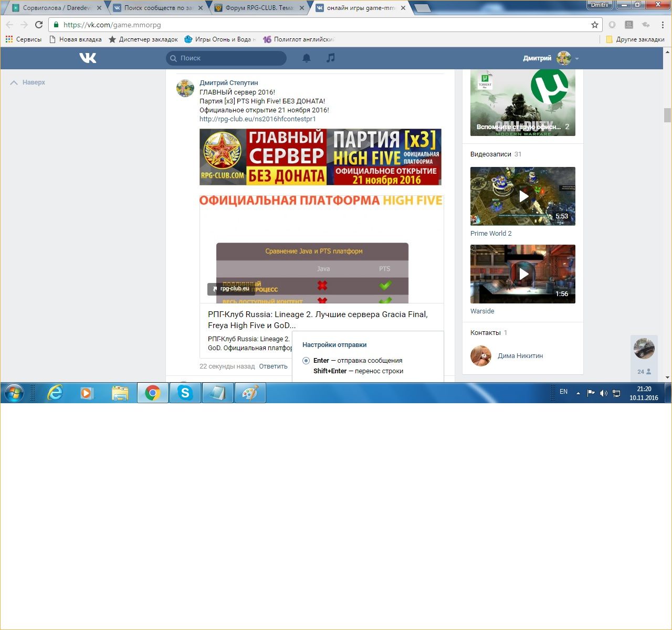Viewport: 672px width, 630px height.
Task: Open the VK music player icon
Action: click(330, 58)
